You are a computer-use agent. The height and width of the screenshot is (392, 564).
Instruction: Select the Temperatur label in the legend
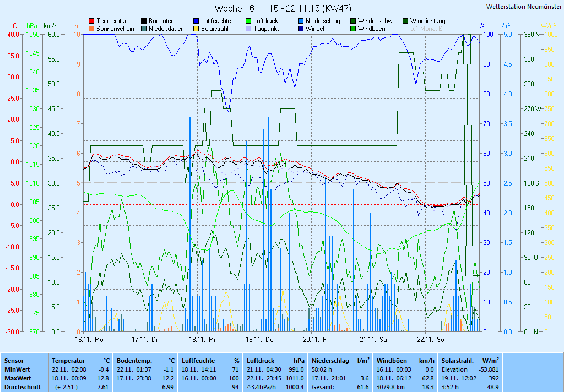tap(111, 21)
